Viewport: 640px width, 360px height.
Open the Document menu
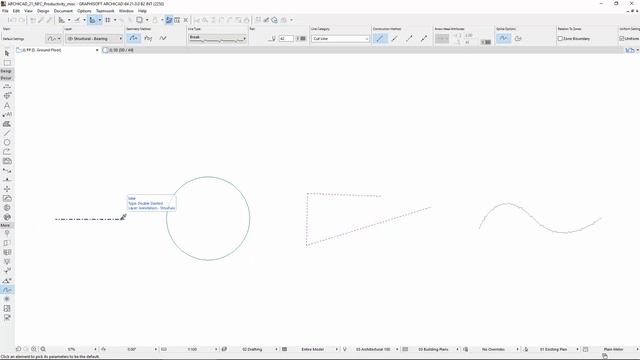tap(63, 11)
